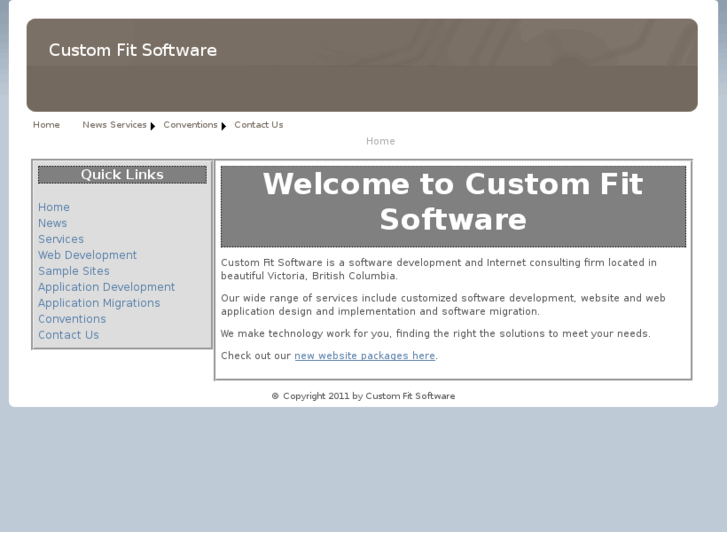The height and width of the screenshot is (545, 727).
Task: Open Contact Us in Quick Links sidebar
Action: click(x=69, y=335)
